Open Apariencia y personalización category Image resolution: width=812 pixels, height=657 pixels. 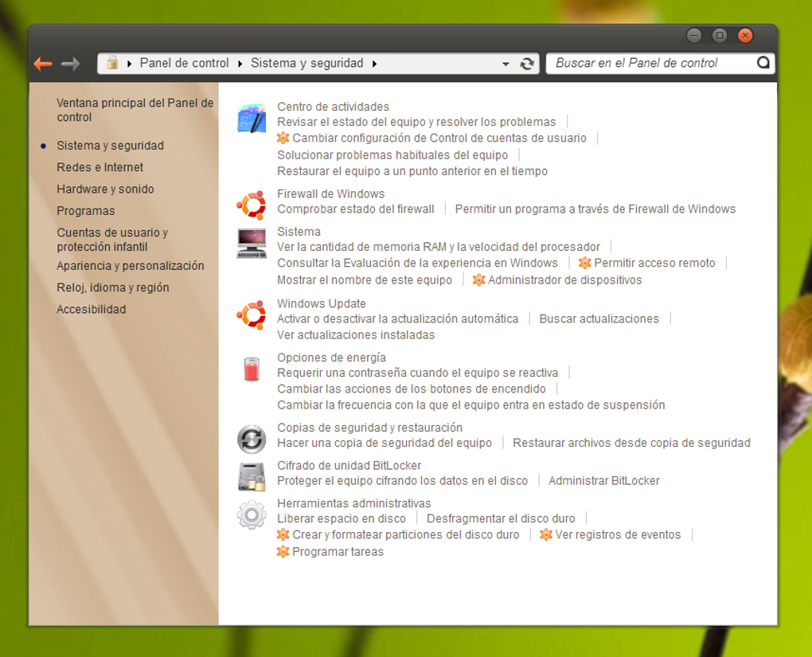point(130,266)
